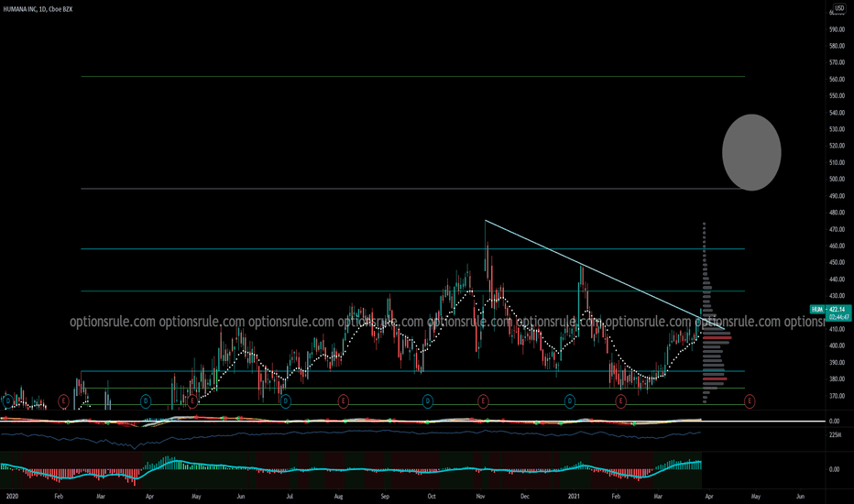Click the 570.00 price axis label

(x=837, y=62)
